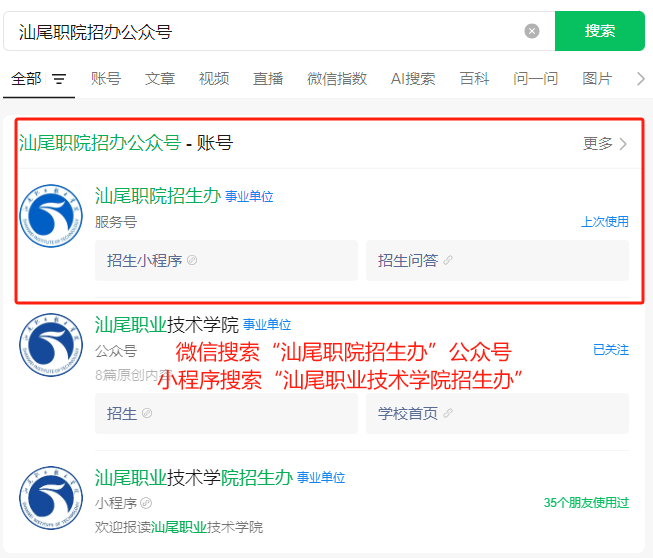Open 汕尾职院招生办 account avatar
This screenshot has width=653, height=558.
pos(51,216)
